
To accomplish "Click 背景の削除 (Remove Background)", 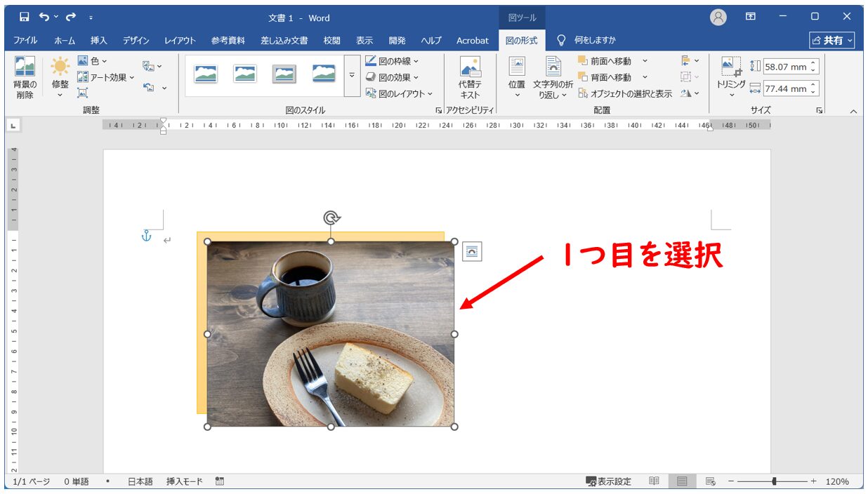I will [25, 78].
